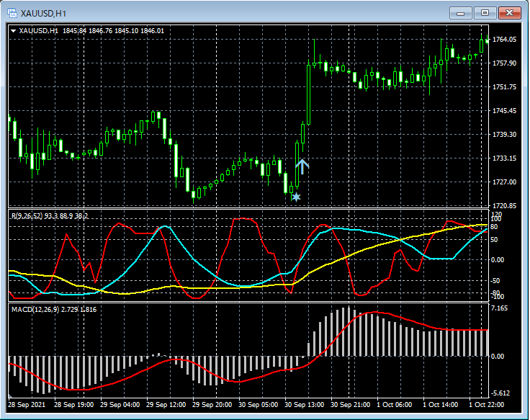Close the XAUUSD,H1 chart window

click(x=510, y=12)
